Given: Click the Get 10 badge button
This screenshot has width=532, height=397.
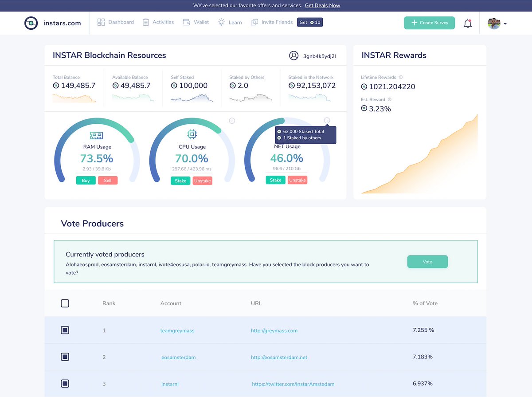Looking at the screenshot, I should tap(310, 22).
